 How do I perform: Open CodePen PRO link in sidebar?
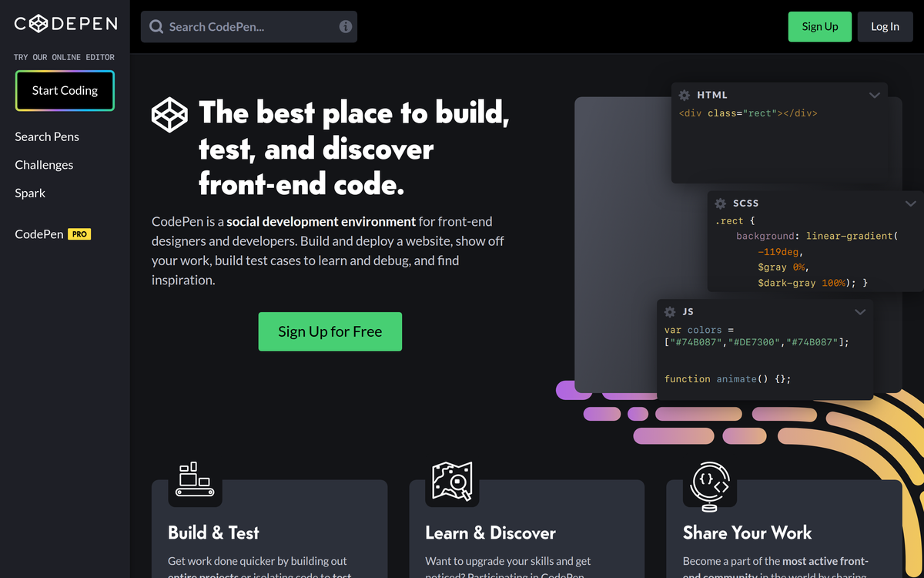coord(52,234)
